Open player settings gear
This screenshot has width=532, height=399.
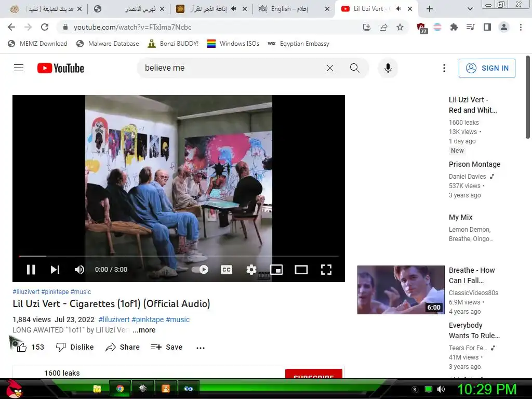[x=251, y=270]
